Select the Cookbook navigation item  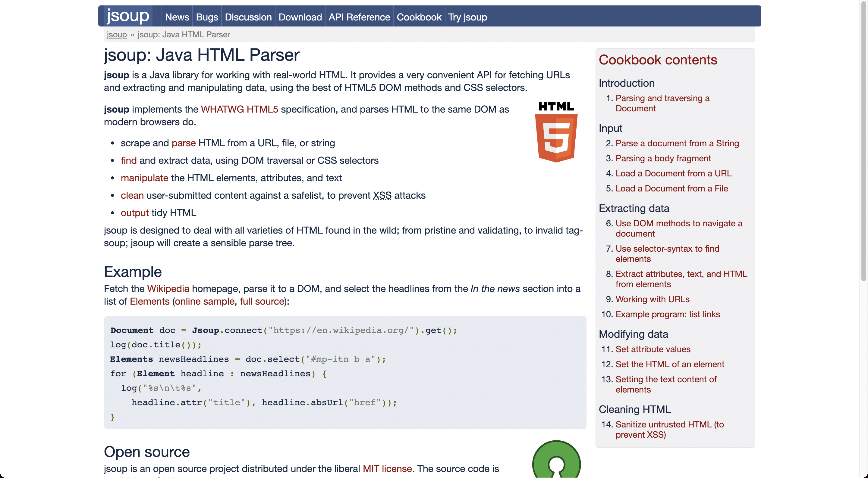coord(419,17)
